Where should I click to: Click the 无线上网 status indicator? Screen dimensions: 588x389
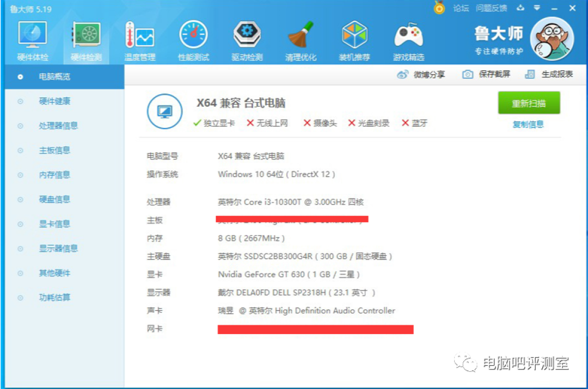point(267,123)
